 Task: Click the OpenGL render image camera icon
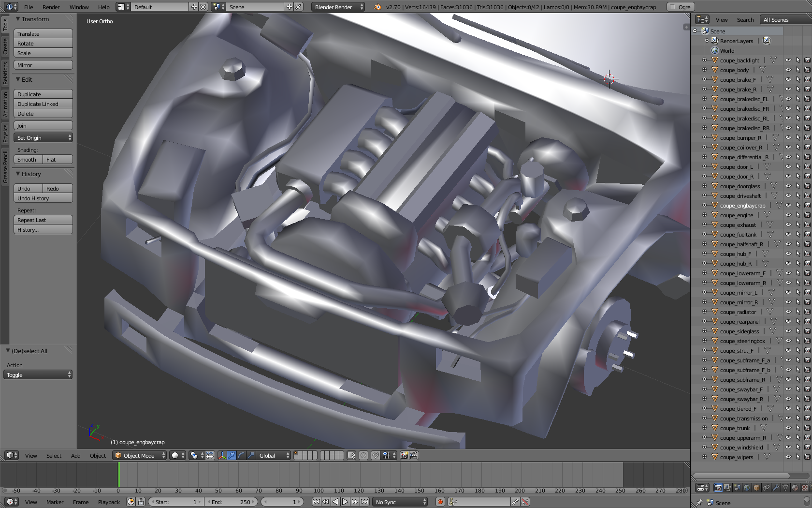pos(404,455)
